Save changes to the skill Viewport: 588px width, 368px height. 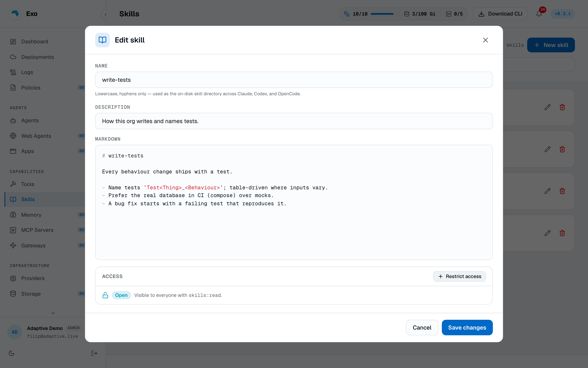point(467,327)
